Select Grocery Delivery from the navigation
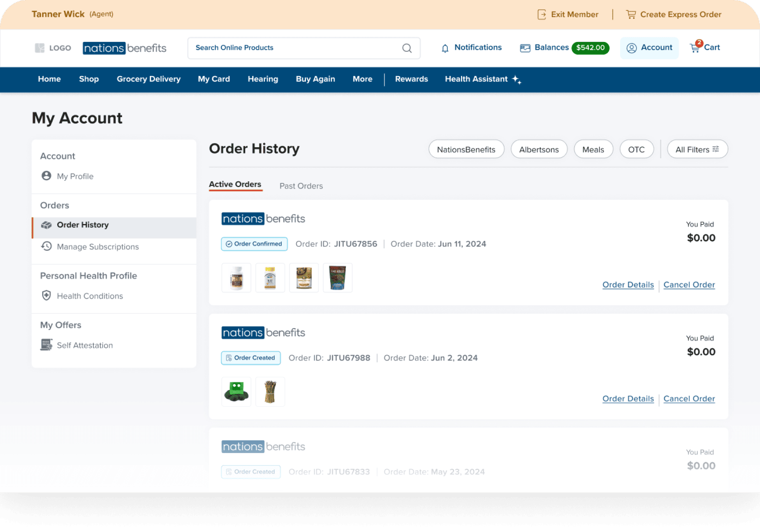Screen dimensions: 760x532 148,79
